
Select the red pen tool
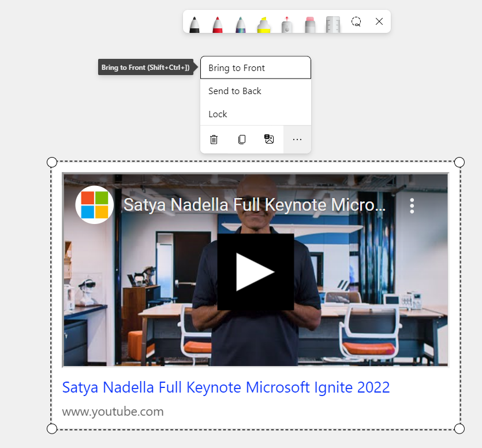tap(217, 25)
